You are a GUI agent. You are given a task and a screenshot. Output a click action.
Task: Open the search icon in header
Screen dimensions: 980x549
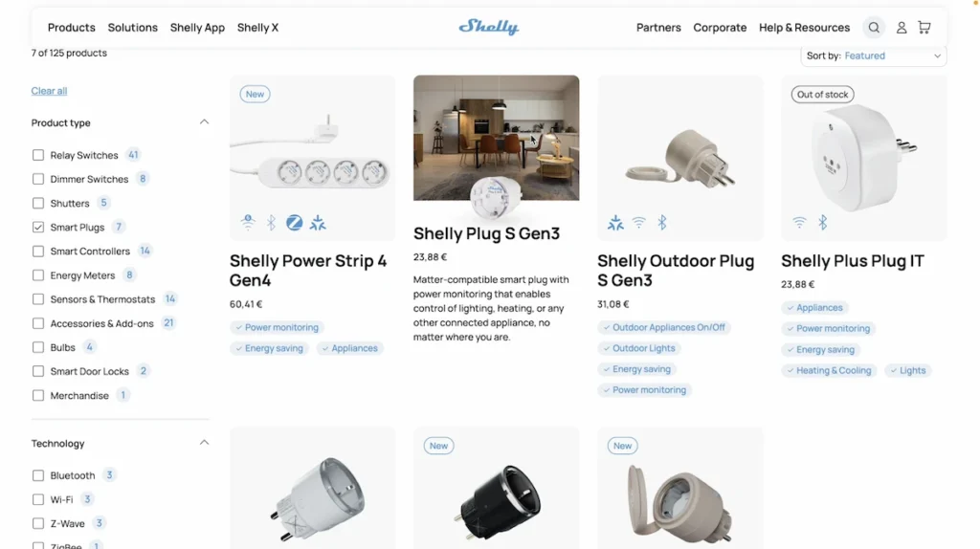click(x=874, y=28)
